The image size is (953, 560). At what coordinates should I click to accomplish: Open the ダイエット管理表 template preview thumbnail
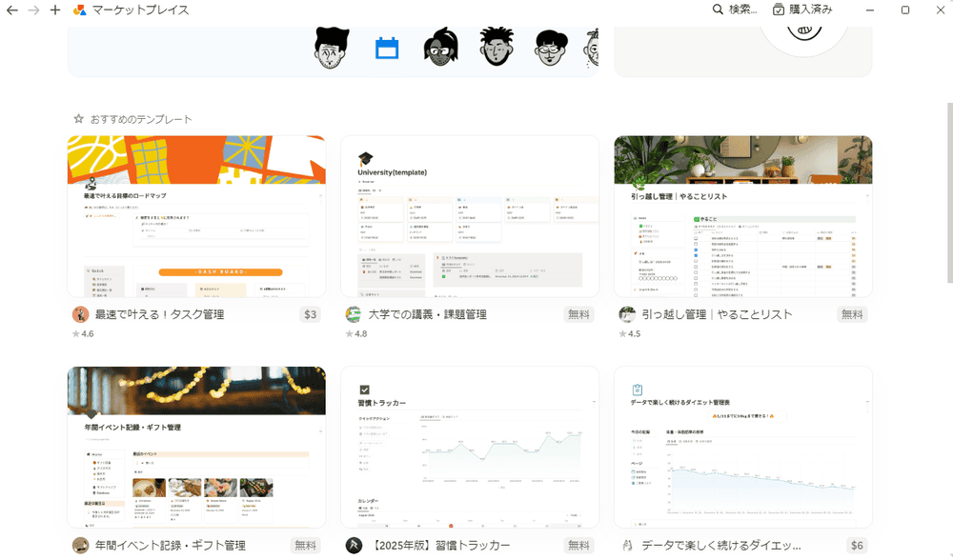tap(742, 448)
